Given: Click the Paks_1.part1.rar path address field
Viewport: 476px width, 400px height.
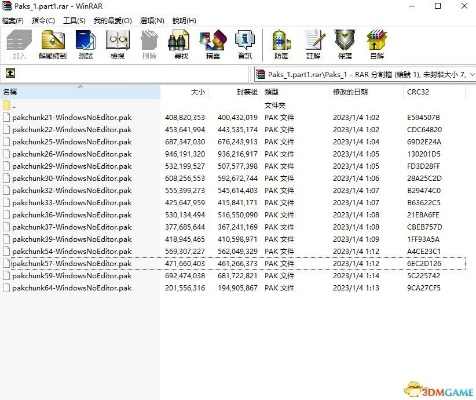Looking at the screenshot, I should pyautogui.click(x=364, y=74).
